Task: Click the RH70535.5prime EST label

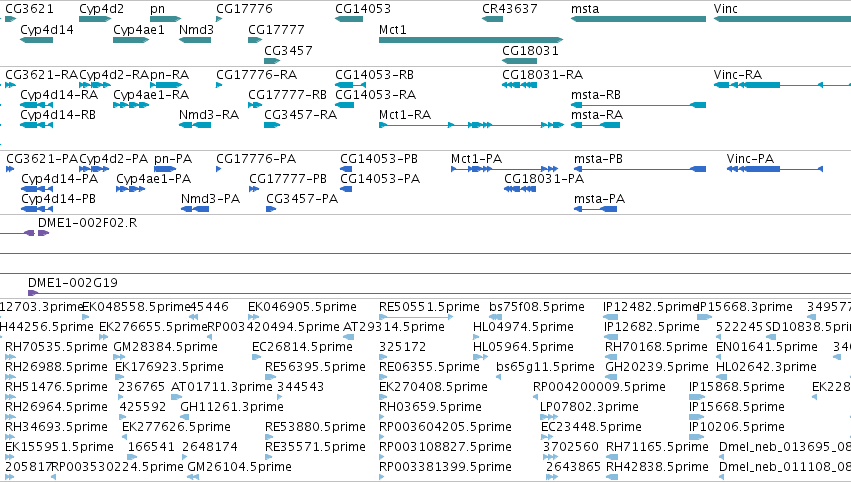Action: [56, 347]
